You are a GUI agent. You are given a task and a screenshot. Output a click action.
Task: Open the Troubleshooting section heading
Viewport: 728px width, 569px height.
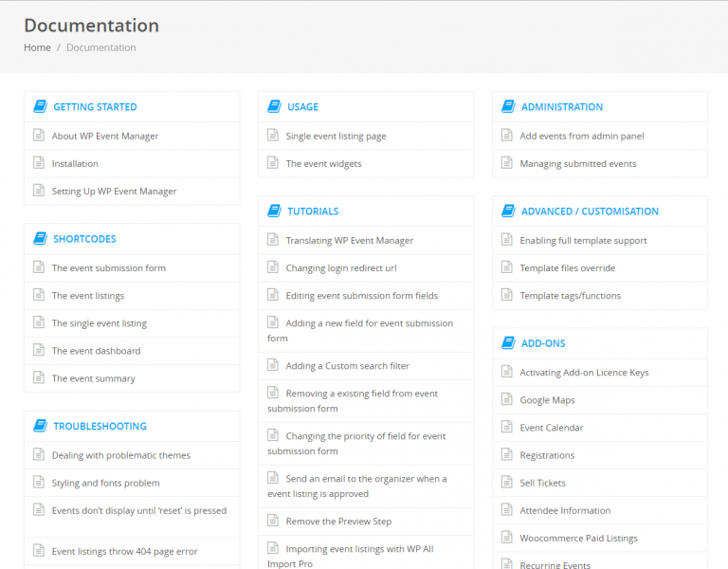point(100,426)
